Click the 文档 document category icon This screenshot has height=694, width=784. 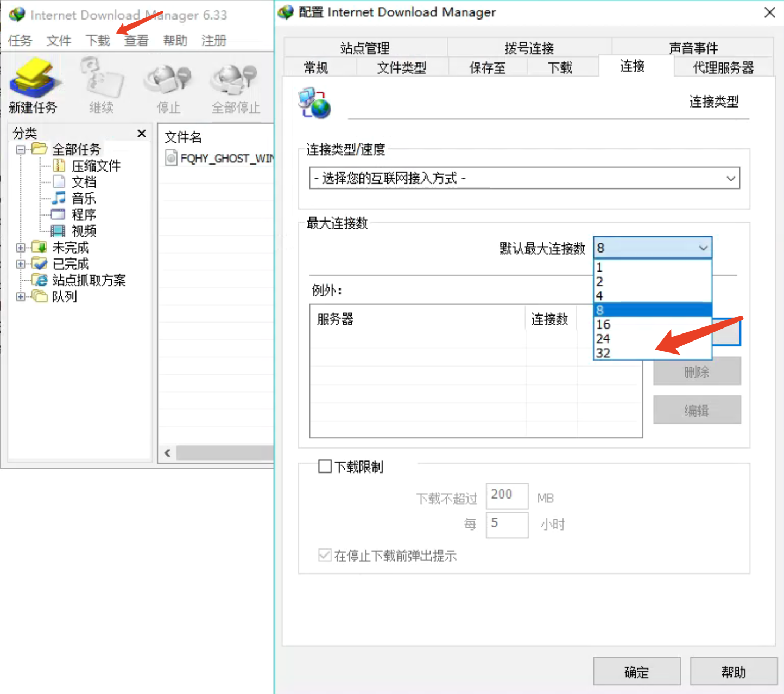pyautogui.click(x=59, y=182)
